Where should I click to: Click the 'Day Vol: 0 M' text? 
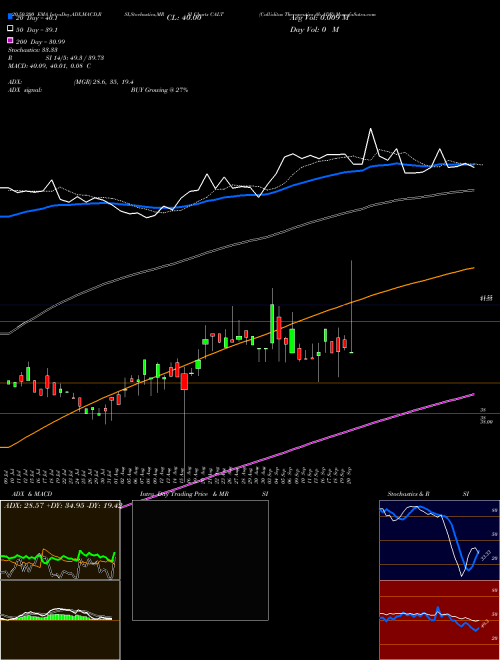314,29
